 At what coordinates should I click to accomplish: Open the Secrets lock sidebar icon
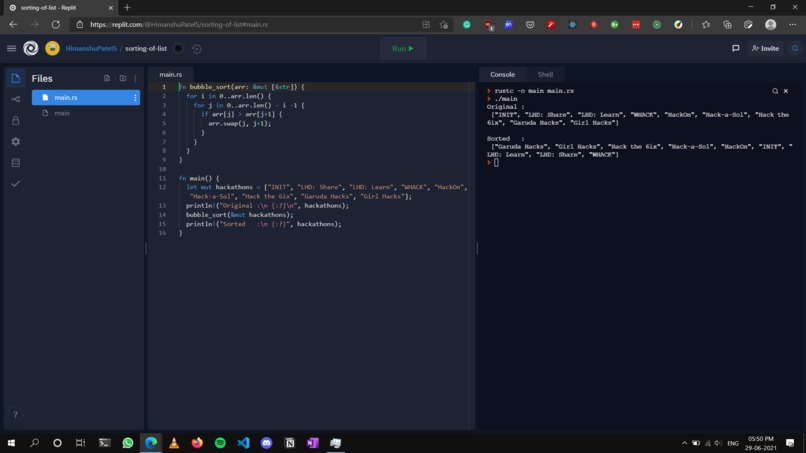tap(15, 120)
